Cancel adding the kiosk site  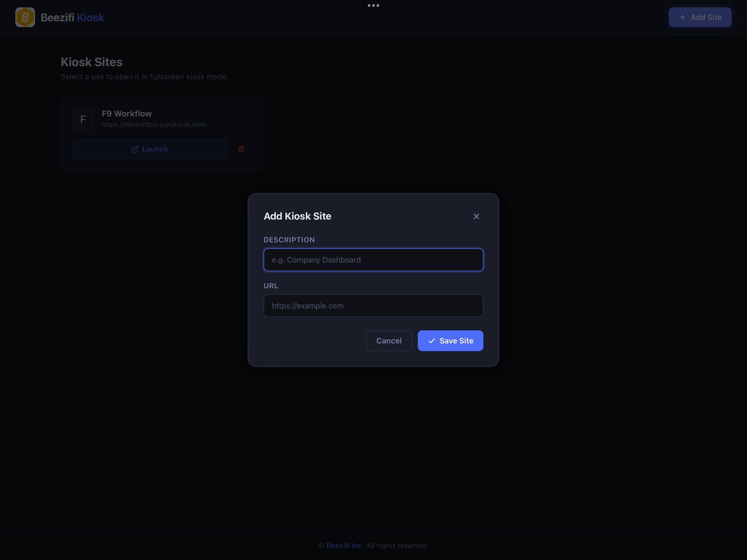coord(389,341)
